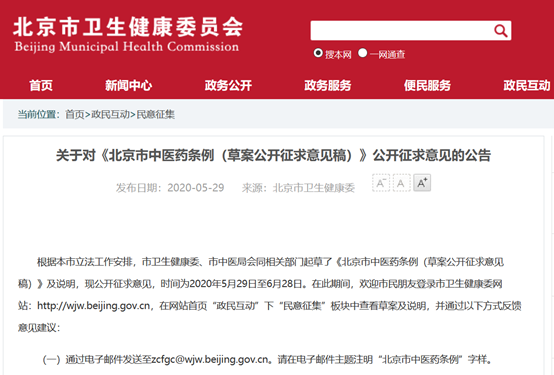This screenshot has width=554, height=375.
Task: Click the announcement title heading
Action: click(x=273, y=156)
